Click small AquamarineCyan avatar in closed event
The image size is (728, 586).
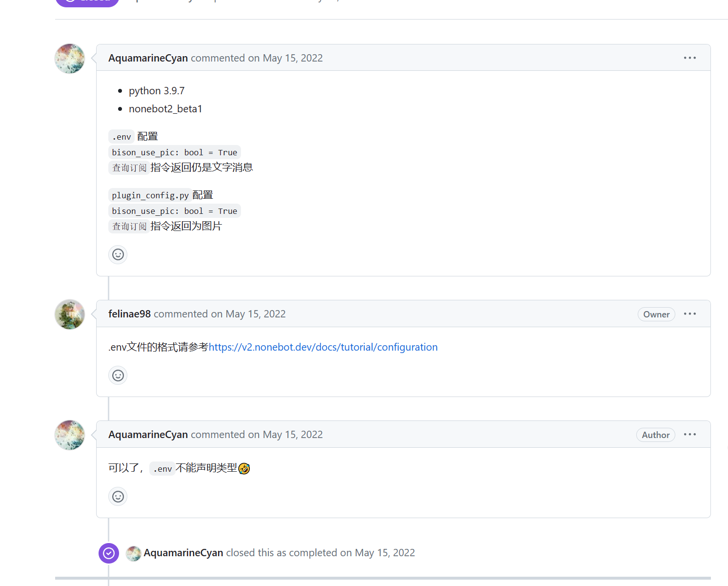[134, 553]
